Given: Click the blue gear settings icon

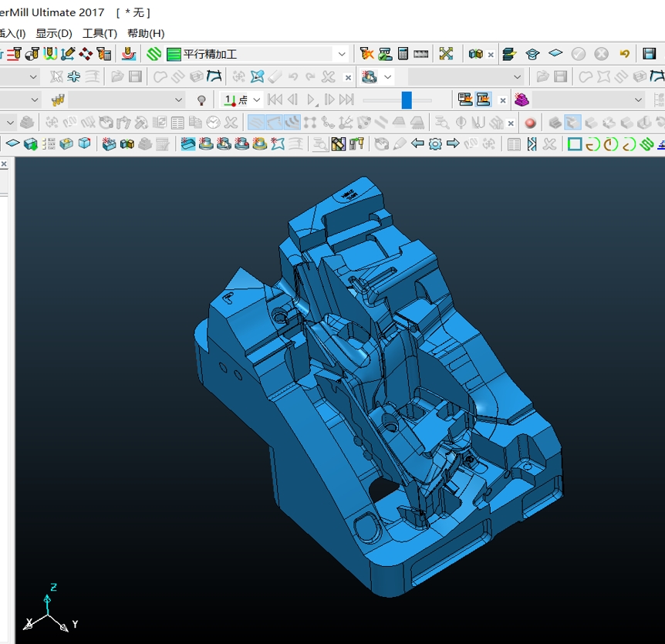Looking at the screenshot, I should pyautogui.click(x=435, y=144).
